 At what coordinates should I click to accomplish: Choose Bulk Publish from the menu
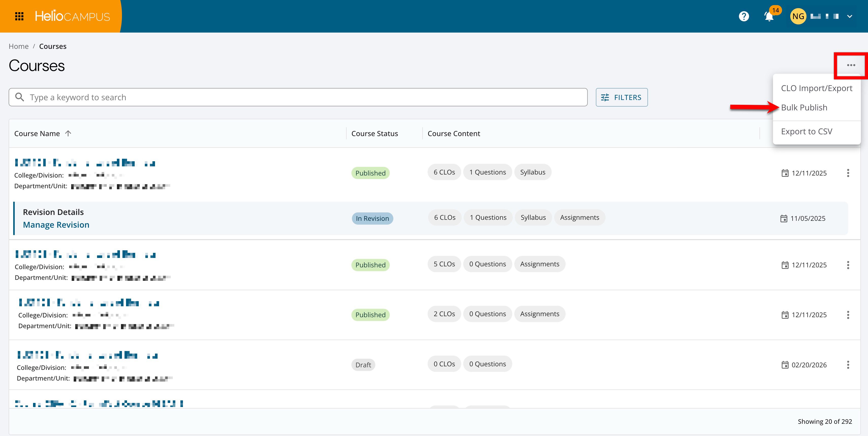click(804, 107)
